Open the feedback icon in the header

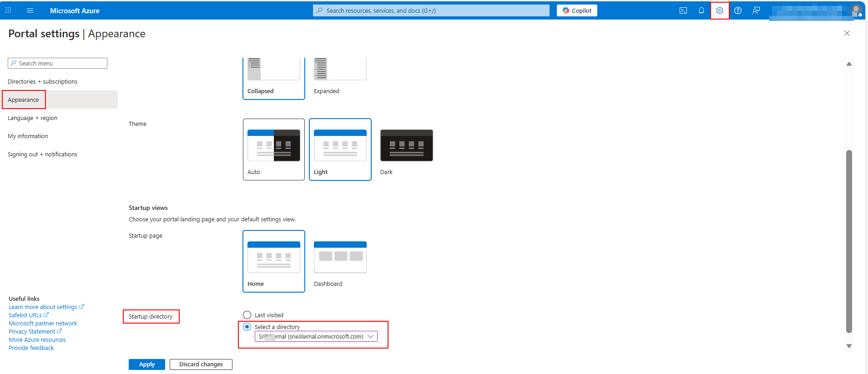pyautogui.click(x=756, y=10)
